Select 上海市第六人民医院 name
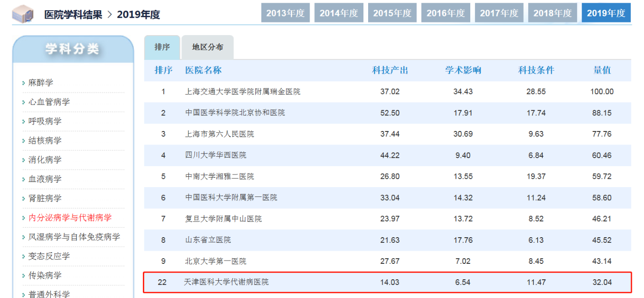 point(219,134)
